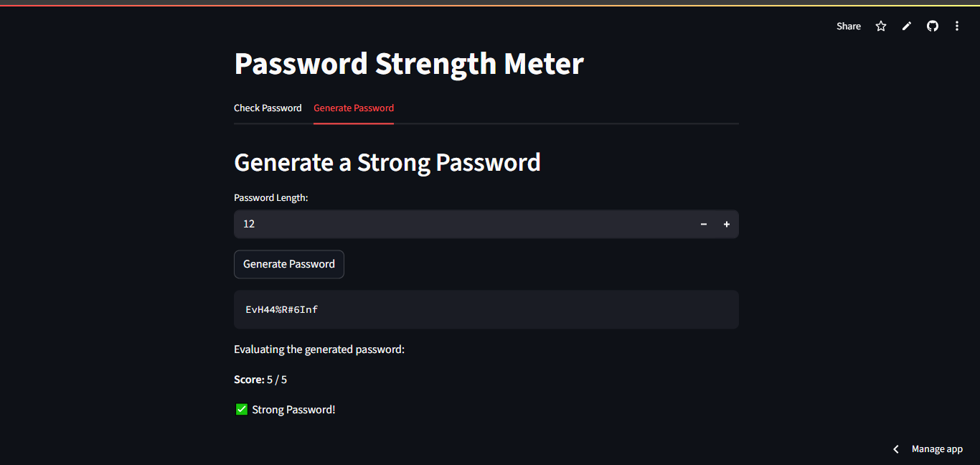This screenshot has height=465, width=980.
Task: Click the Evaluating the generated password text
Action: point(319,350)
